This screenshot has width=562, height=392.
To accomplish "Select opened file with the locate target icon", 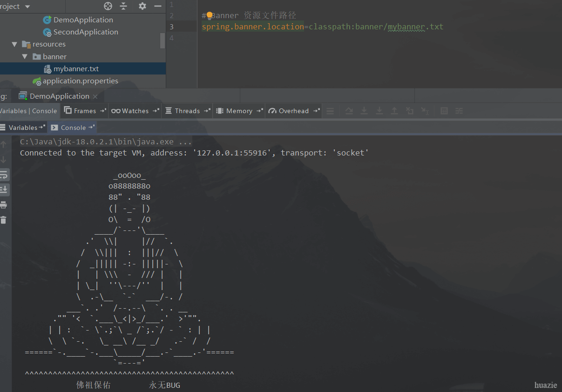I will [x=108, y=6].
